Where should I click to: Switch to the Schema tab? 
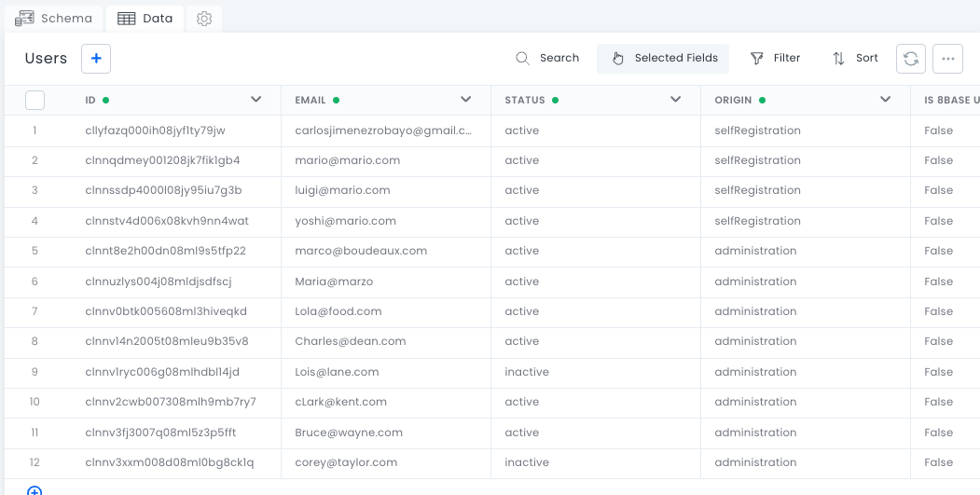pyautogui.click(x=54, y=19)
